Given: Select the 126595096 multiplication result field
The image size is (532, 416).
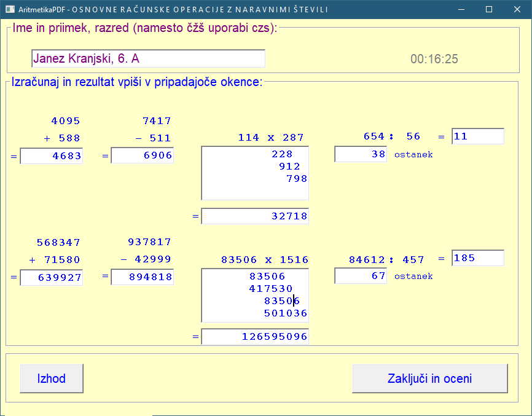Looking at the screenshot, I should (254, 336).
